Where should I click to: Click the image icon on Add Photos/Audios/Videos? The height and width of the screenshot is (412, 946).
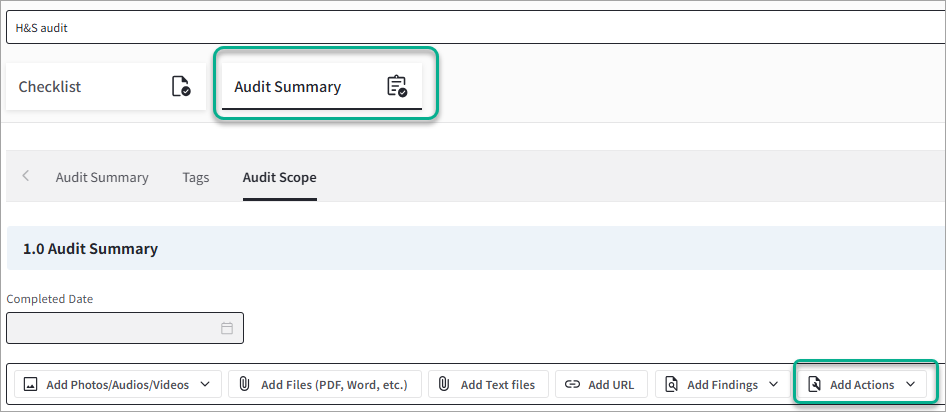[30, 384]
